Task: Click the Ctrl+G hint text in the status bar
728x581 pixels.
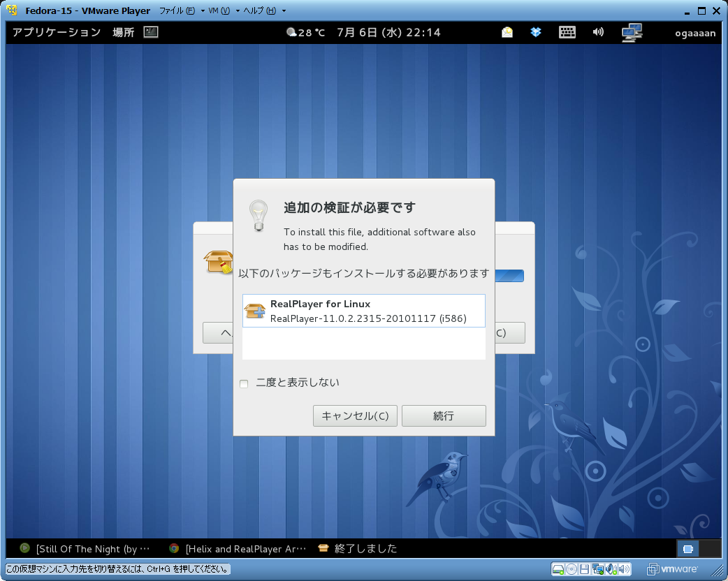Action: pos(118,569)
